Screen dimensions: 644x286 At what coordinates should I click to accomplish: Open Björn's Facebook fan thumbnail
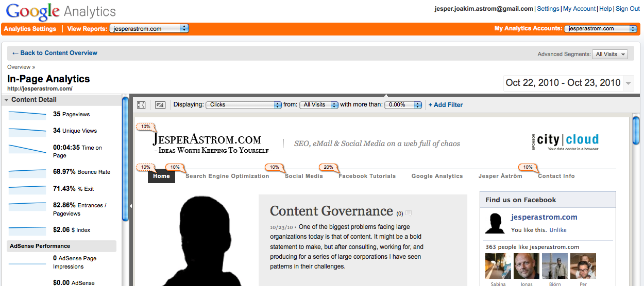click(555, 266)
